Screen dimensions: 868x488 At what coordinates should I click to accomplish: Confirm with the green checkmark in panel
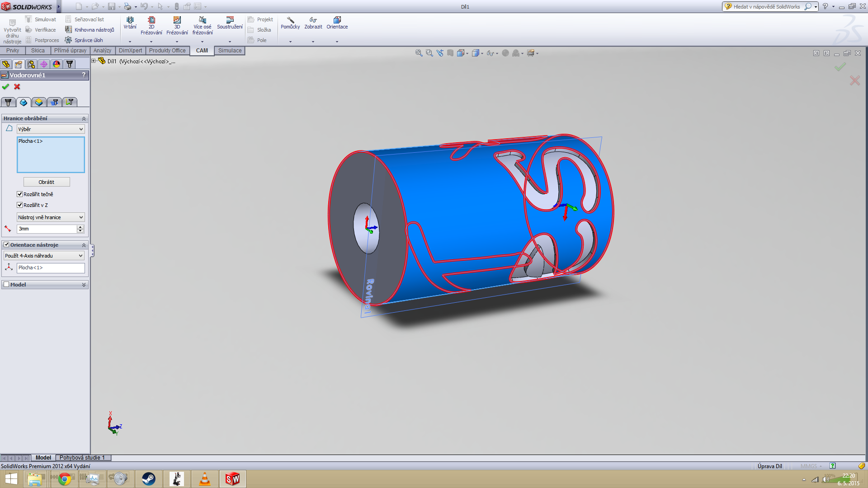(x=5, y=87)
